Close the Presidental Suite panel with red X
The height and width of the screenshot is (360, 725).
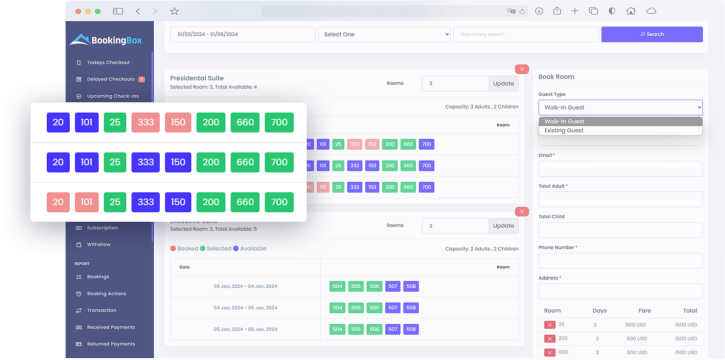click(522, 69)
